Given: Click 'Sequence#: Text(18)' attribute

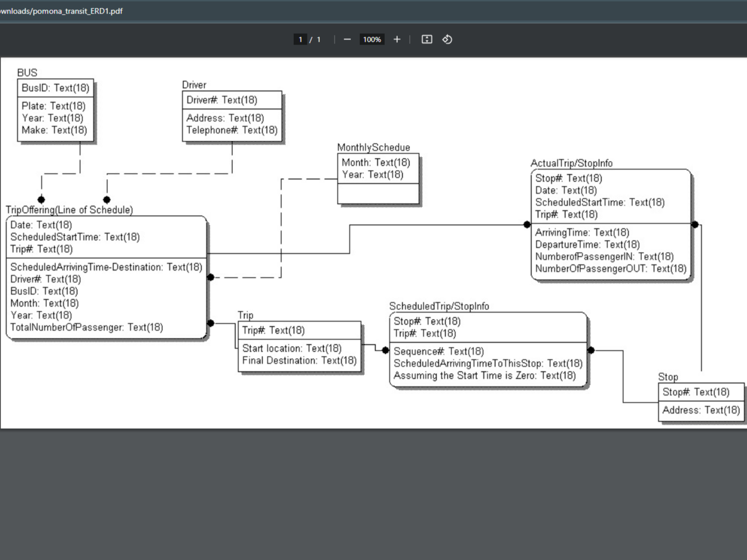Looking at the screenshot, I should pos(438,351).
